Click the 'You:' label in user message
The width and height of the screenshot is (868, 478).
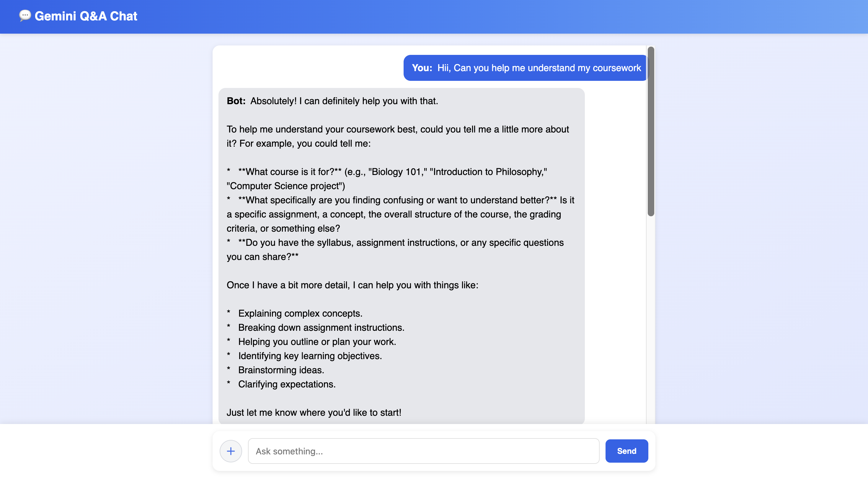coord(422,68)
